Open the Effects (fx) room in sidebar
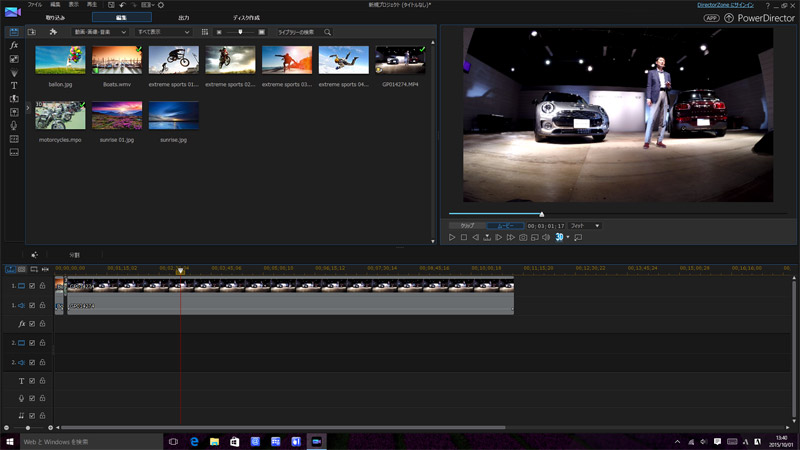The height and width of the screenshot is (450, 800). pos(14,46)
